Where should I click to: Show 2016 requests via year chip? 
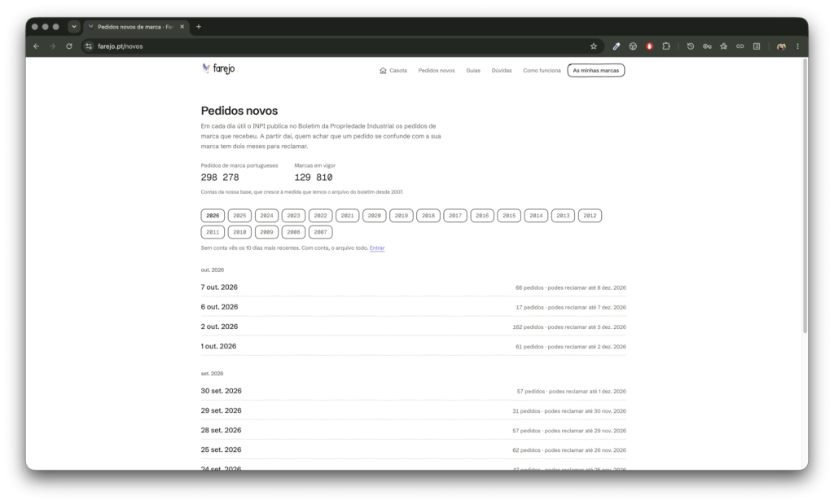point(482,215)
